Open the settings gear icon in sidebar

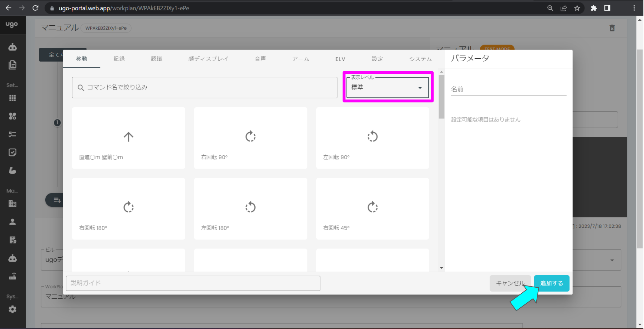(12, 309)
